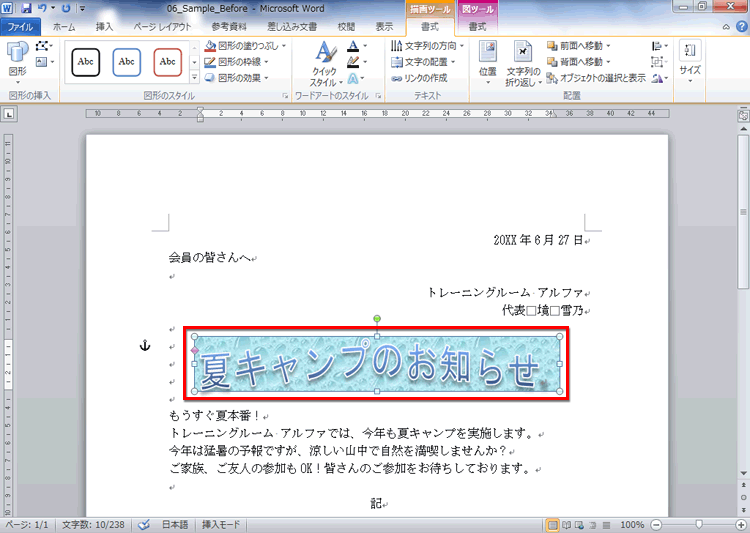The width and height of the screenshot is (750, 533).
Task: Select Draft view button
Action: [x=606, y=525]
